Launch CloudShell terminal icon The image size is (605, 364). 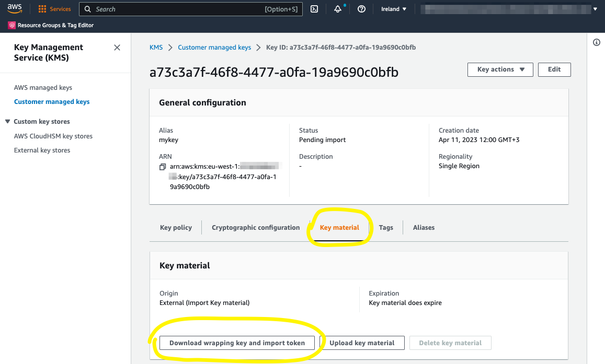click(x=314, y=9)
